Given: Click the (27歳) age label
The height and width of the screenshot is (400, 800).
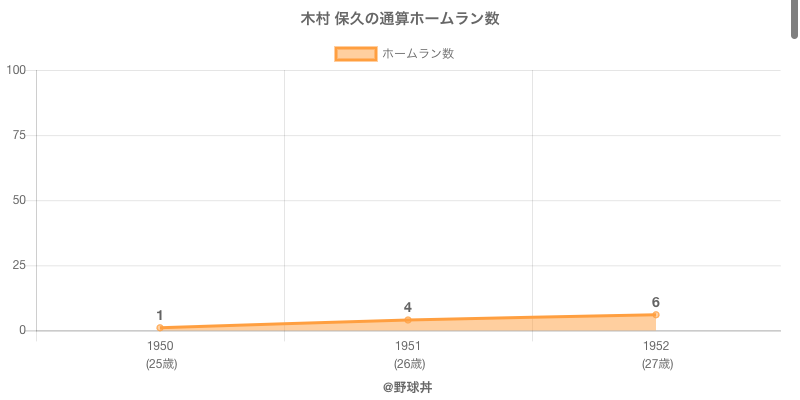Looking at the screenshot, I should click(x=657, y=364).
